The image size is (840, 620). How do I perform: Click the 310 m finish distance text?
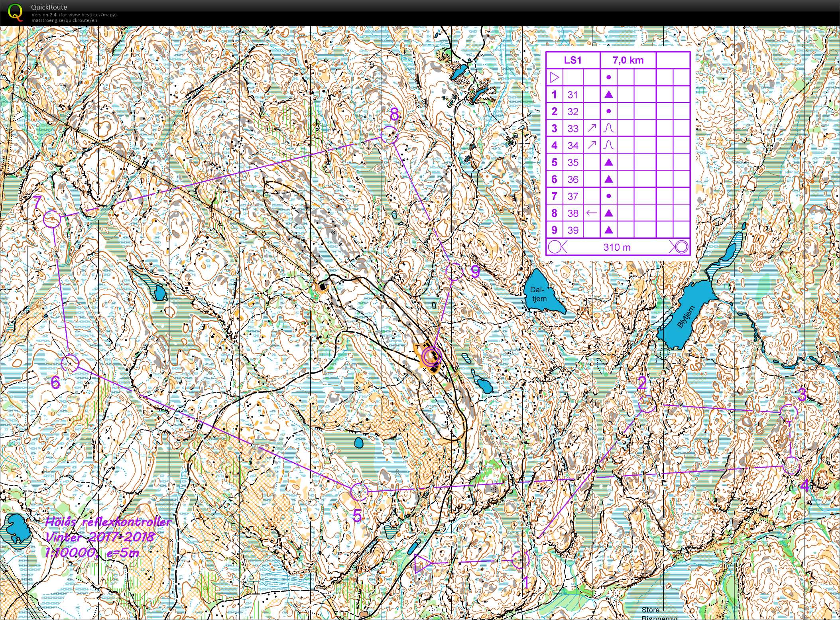click(617, 247)
